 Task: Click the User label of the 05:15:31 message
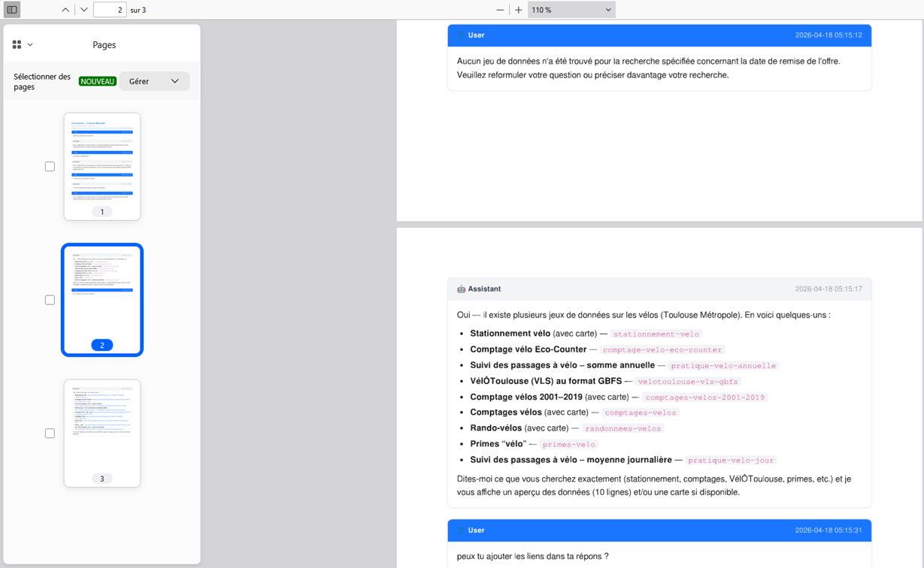tap(476, 530)
